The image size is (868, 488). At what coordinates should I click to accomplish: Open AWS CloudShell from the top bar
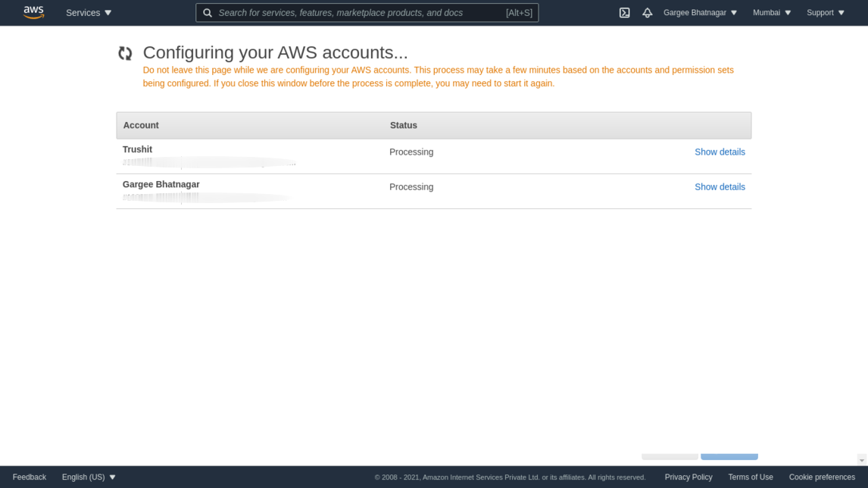coord(624,13)
